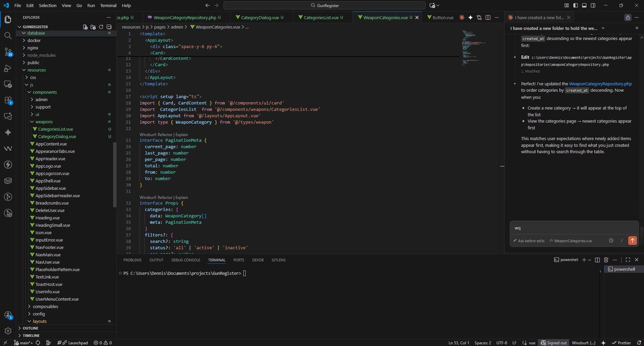Expand the node_modules folder

pos(41,55)
